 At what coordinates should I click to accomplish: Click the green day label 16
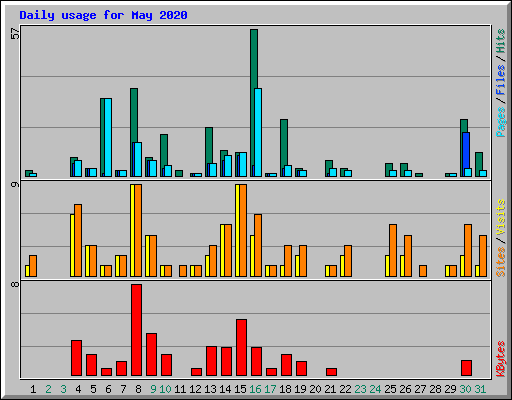pyautogui.click(x=255, y=389)
